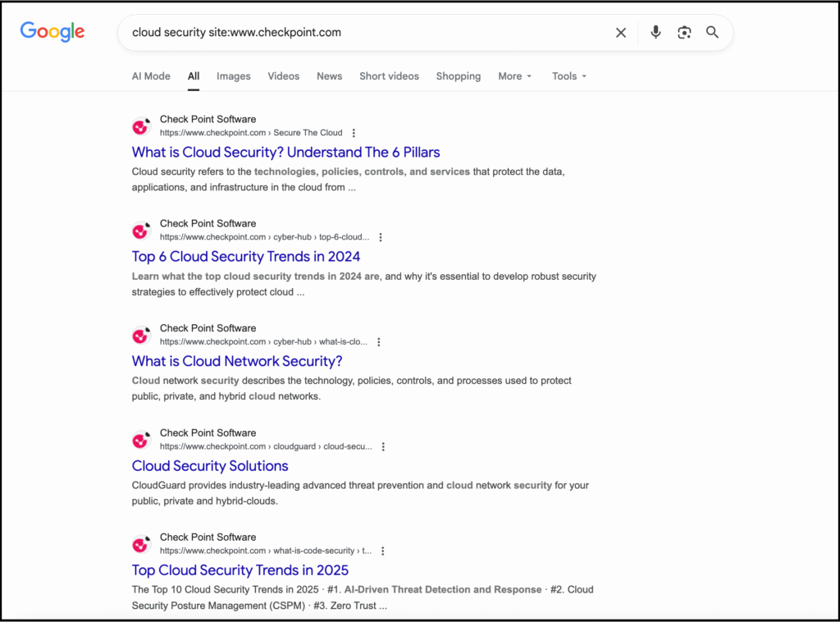This screenshot has height=622, width=840.
Task: Click Check Point favicon beside Cloud Network Security result
Action: [x=142, y=336]
